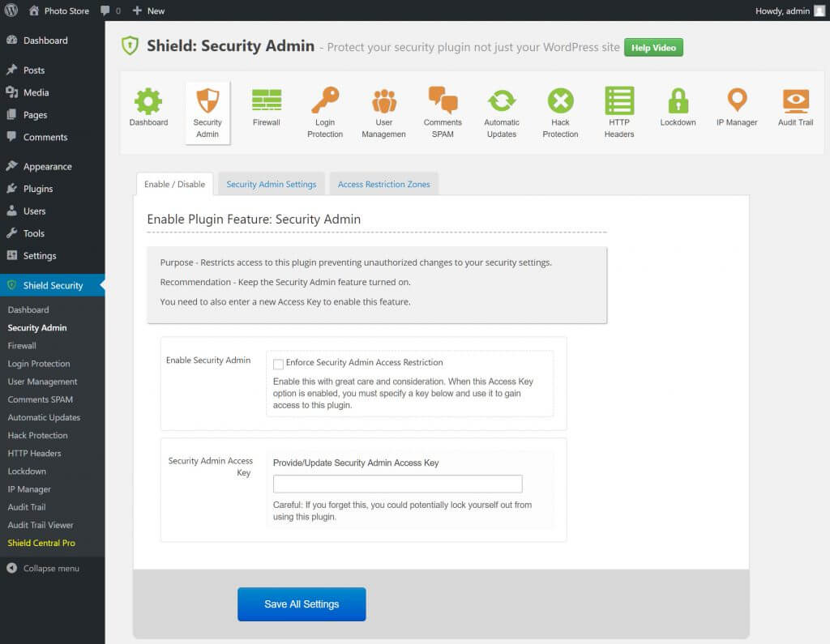Switch to Security Admin Settings tab
Screen dimensions: 830x644
[x=271, y=184]
